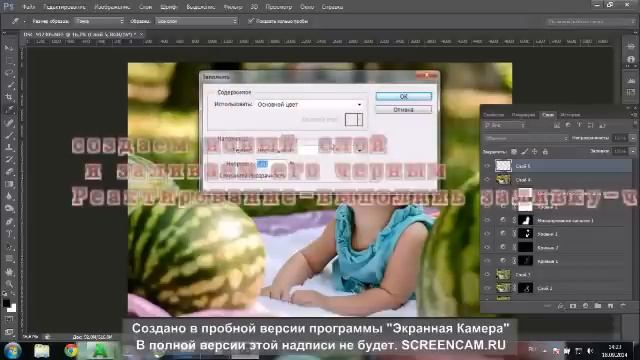Select the Quick Selection tool

(x=9, y=85)
